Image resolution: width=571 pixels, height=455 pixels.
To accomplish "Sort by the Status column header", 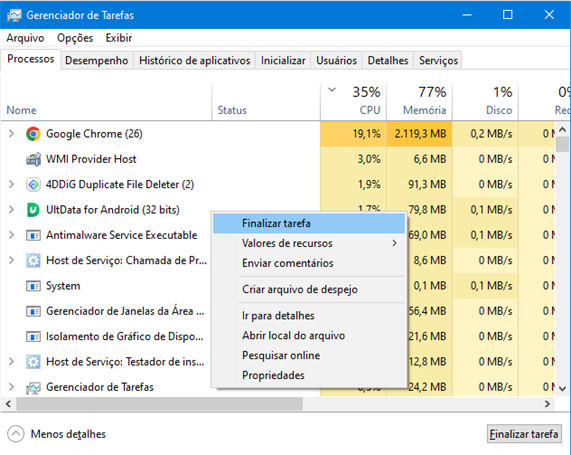I will click(x=266, y=102).
